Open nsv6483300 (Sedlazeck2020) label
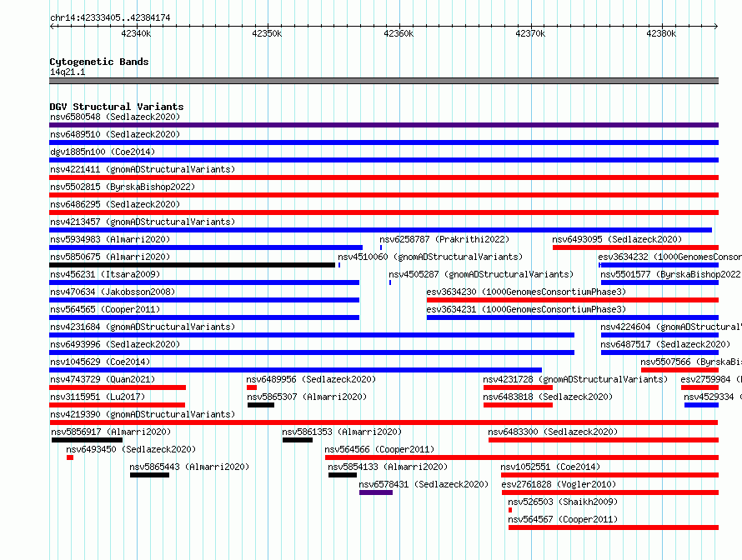This screenshot has height=560, width=742. point(553,432)
